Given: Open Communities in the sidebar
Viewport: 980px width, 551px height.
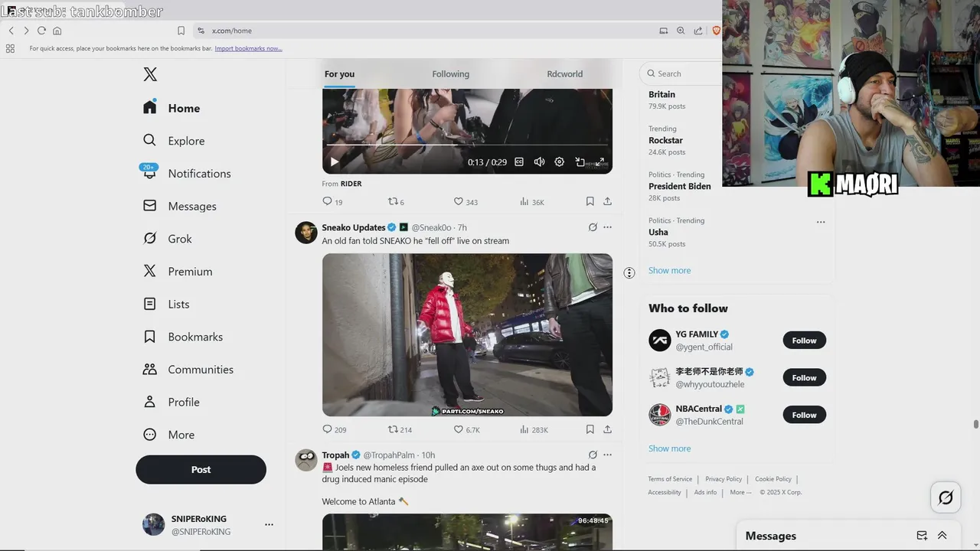Looking at the screenshot, I should [x=188, y=369].
